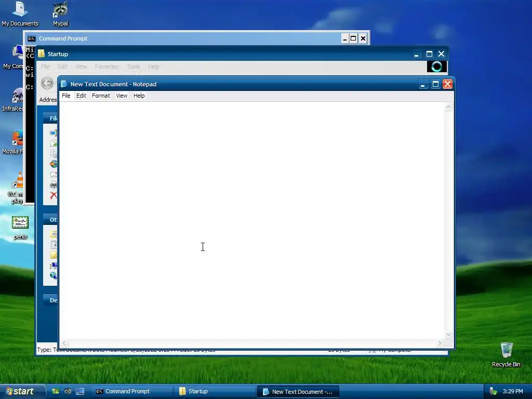Close the Command Prompt window
The width and height of the screenshot is (532, 399).
[363, 38]
